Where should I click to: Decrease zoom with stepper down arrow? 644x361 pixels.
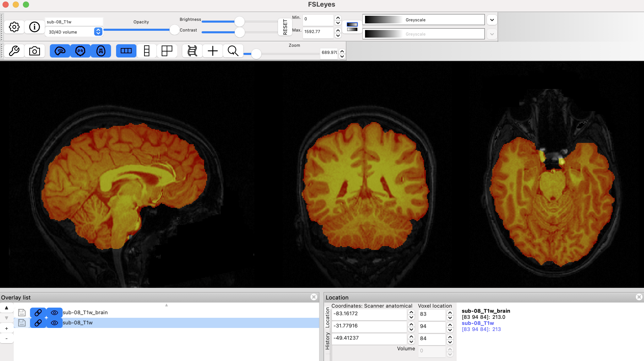pyautogui.click(x=342, y=56)
